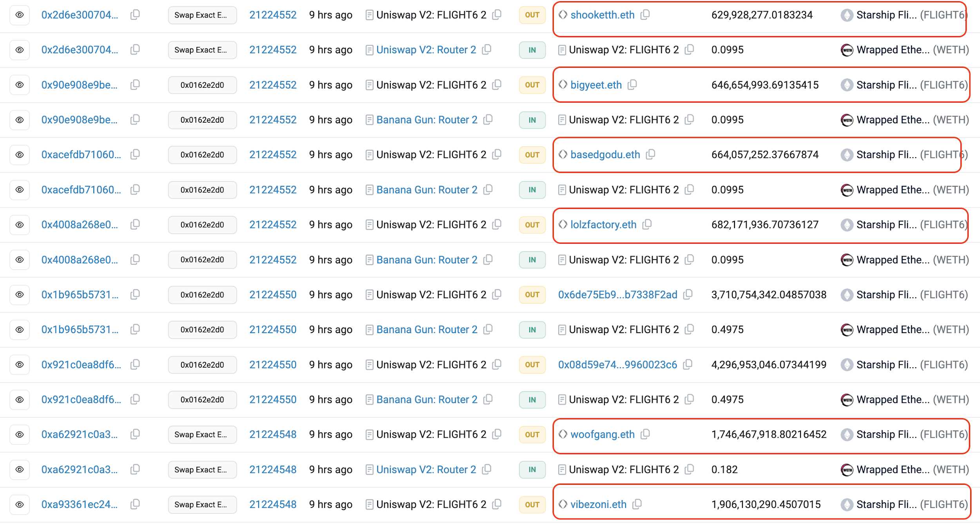
Task: Copy the 0x6de75Eb9...b7338F2ad address
Action: (688, 294)
